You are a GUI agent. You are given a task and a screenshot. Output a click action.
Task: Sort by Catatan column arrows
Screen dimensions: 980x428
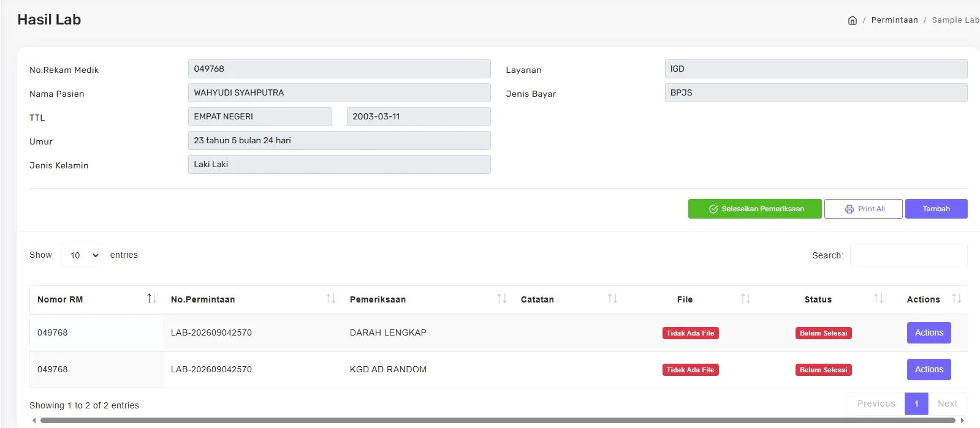click(612, 299)
